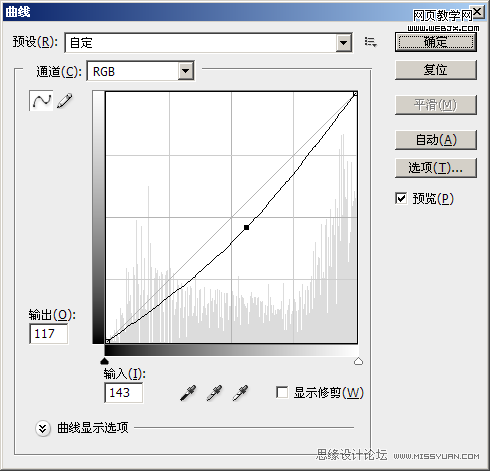Click the white point input slider
The width and height of the screenshot is (490, 471).
pos(358,361)
